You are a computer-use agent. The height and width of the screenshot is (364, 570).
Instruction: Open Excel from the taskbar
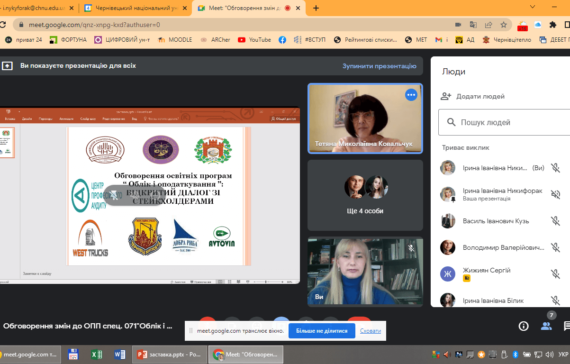tap(96, 354)
